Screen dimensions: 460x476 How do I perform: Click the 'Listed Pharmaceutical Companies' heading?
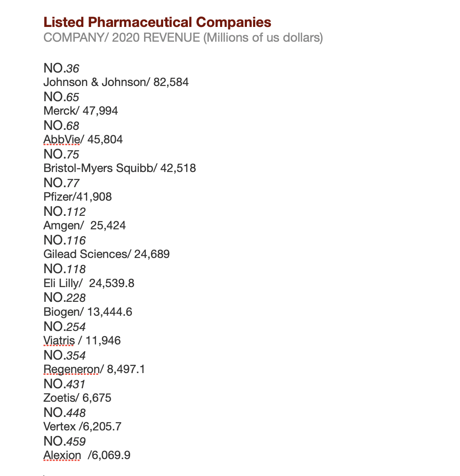coord(157,22)
